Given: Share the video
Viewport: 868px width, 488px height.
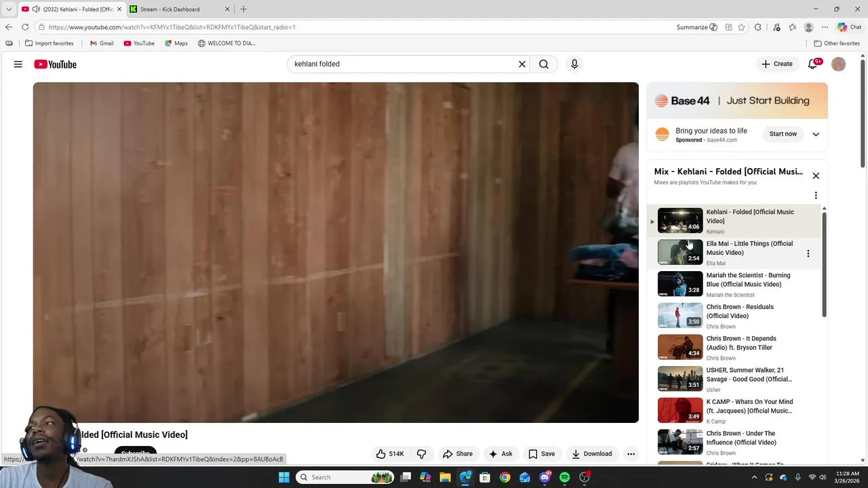Looking at the screenshot, I should pos(457,454).
